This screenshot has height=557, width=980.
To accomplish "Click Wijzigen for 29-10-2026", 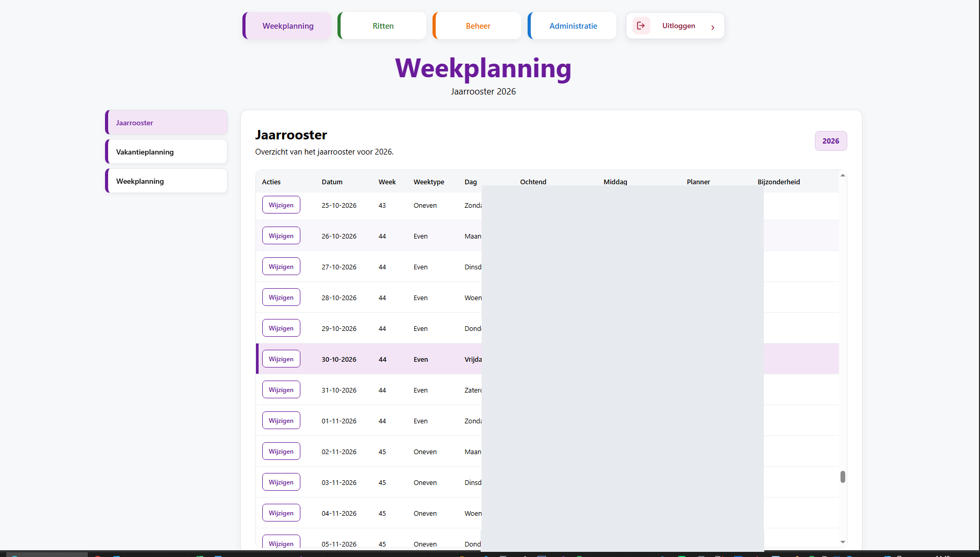I will tap(281, 328).
